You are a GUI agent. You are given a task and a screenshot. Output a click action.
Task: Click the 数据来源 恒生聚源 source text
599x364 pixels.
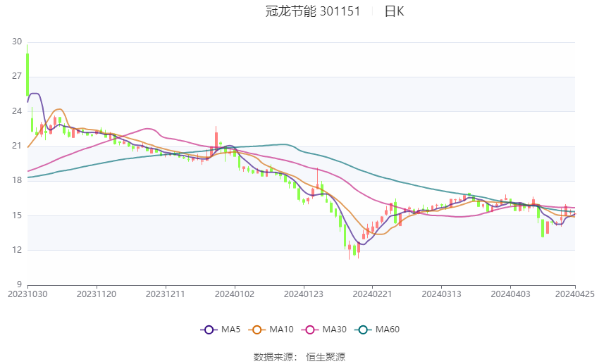(299, 357)
